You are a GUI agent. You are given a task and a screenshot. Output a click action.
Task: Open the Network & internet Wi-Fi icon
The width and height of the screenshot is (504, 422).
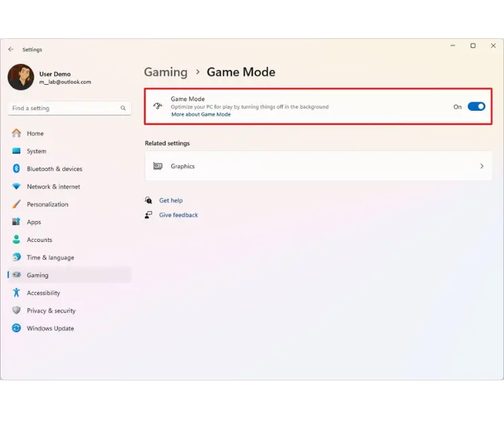point(16,186)
